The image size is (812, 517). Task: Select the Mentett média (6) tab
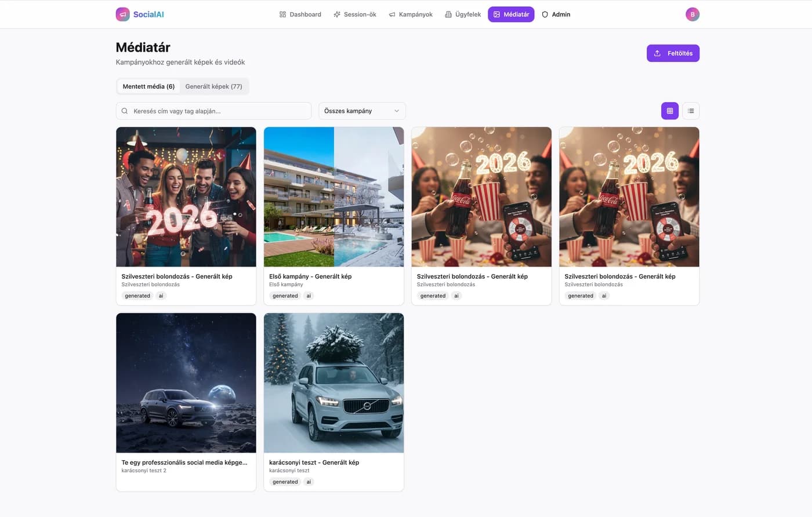(x=148, y=86)
